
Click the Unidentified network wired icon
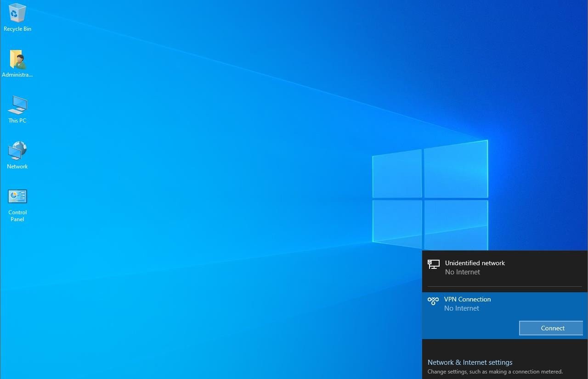[434, 264]
